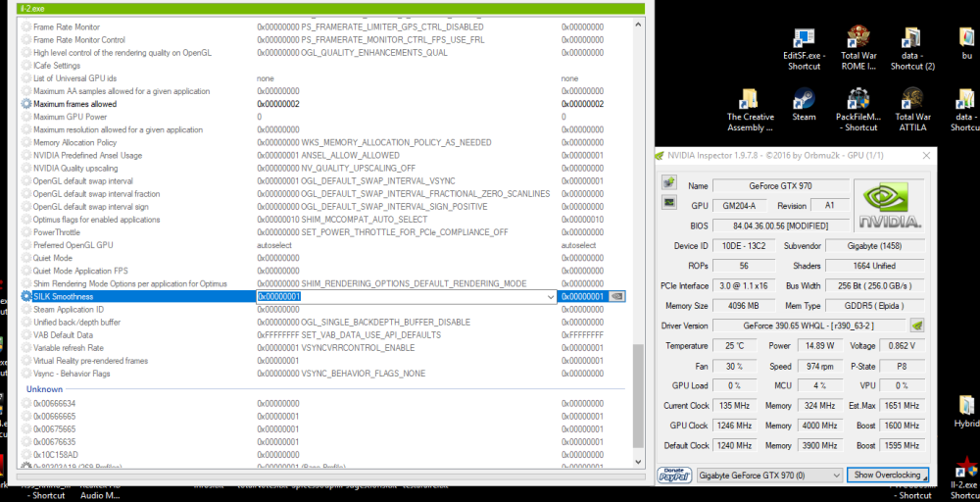The image size is (980, 502).
Task: Click the Show Overclocking button
Action: pyautogui.click(x=888, y=476)
